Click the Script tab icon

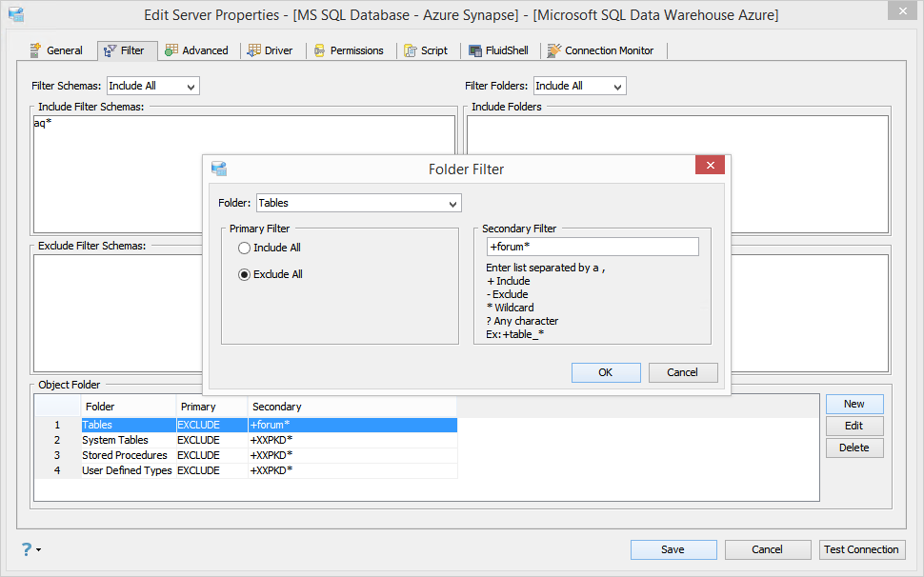[x=411, y=50]
